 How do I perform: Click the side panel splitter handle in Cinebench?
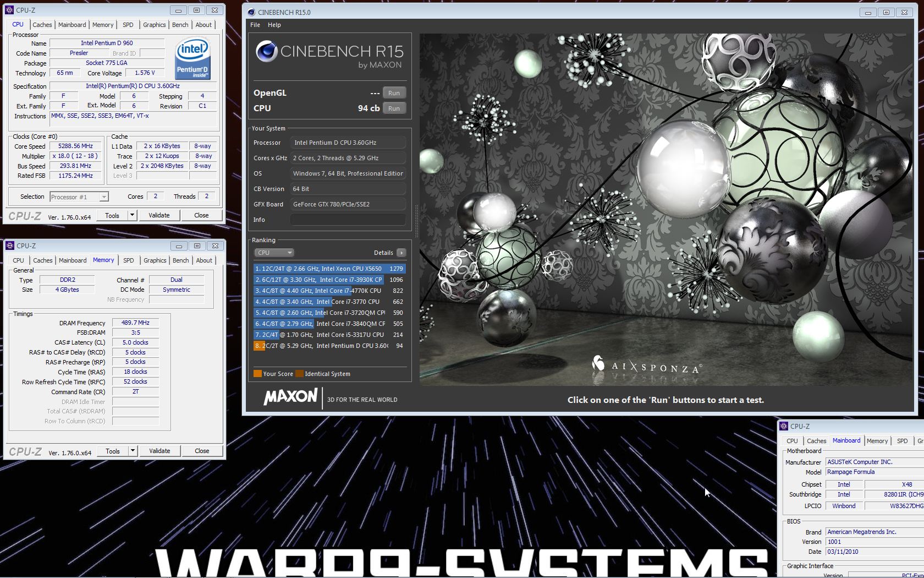[416, 221]
